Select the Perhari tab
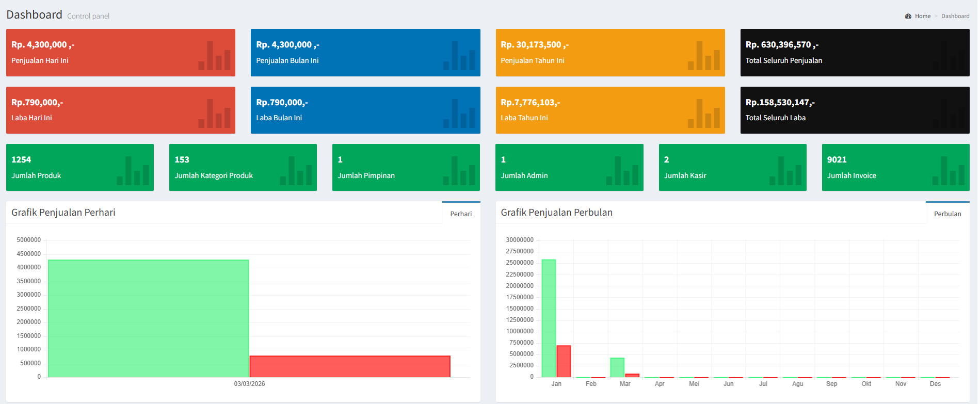 461,214
